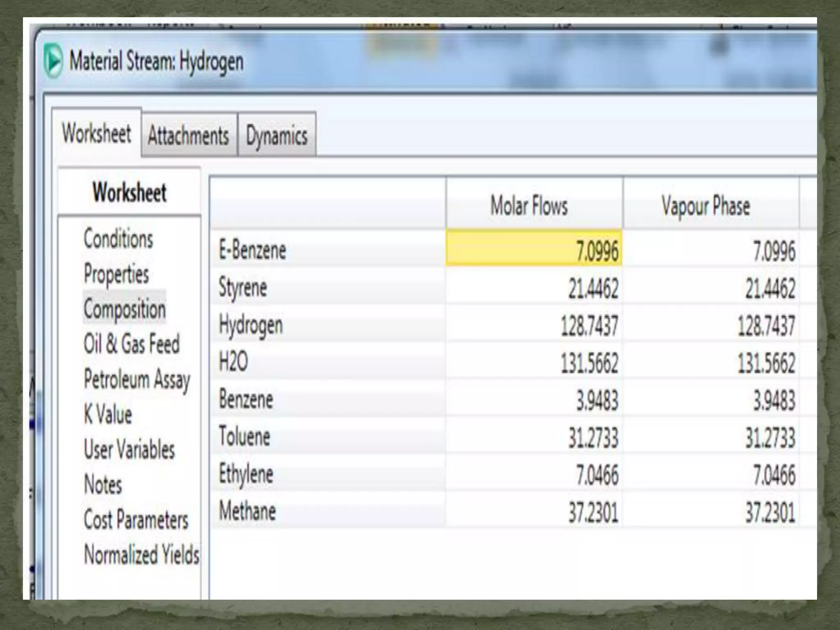Click the Molar Flows column header

(529, 205)
